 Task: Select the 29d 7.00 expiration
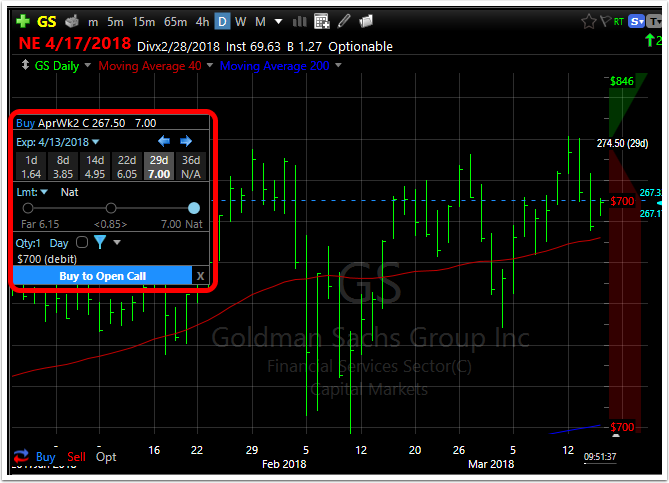point(159,167)
